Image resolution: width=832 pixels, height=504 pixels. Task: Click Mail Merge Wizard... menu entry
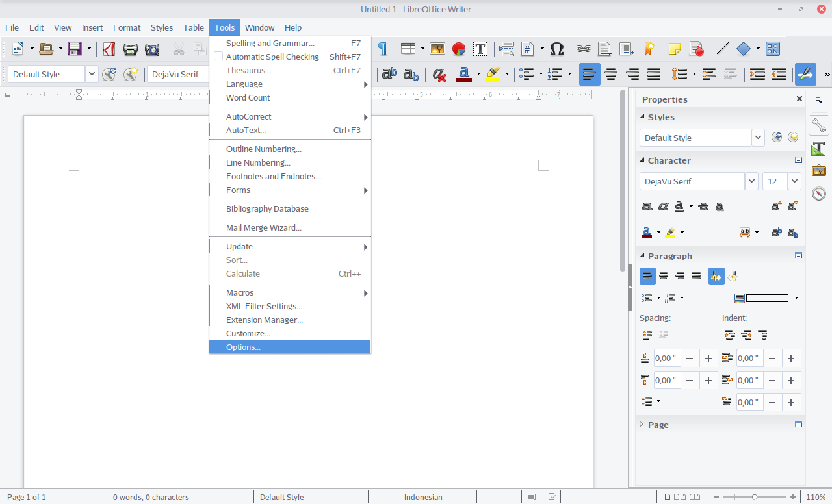[x=290, y=227]
